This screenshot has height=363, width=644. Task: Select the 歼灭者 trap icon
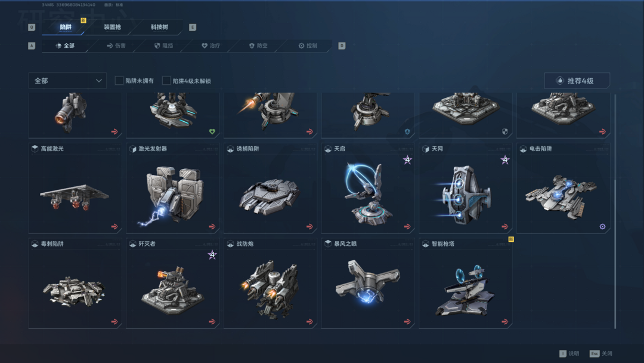tap(172, 291)
